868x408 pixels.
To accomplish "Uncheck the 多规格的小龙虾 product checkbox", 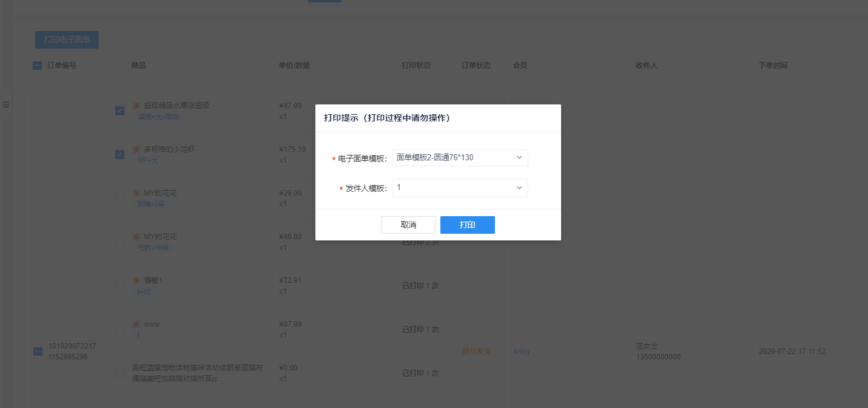I will (120, 154).
